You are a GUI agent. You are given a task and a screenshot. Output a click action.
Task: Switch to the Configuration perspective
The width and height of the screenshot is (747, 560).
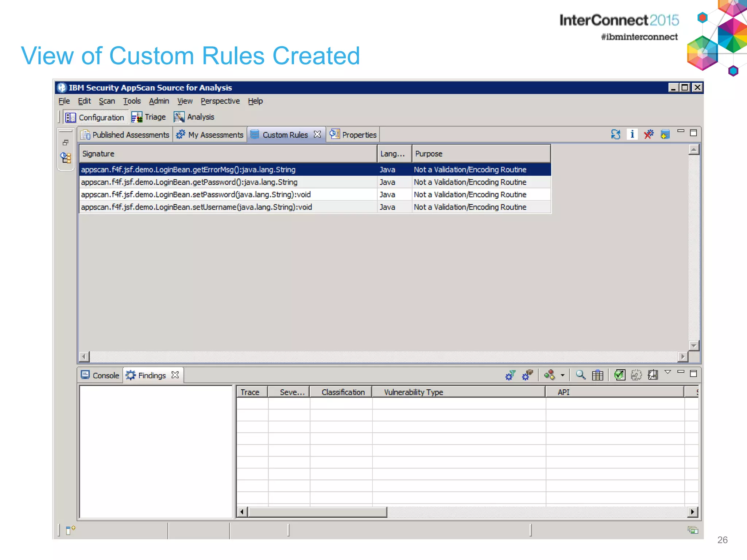[x=96, y=117]
